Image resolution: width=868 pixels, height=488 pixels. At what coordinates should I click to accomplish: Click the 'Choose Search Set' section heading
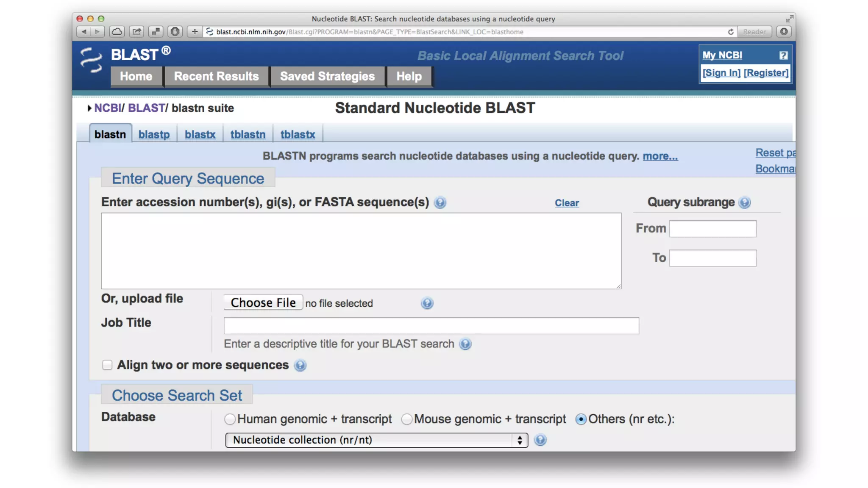click(177, 395)
